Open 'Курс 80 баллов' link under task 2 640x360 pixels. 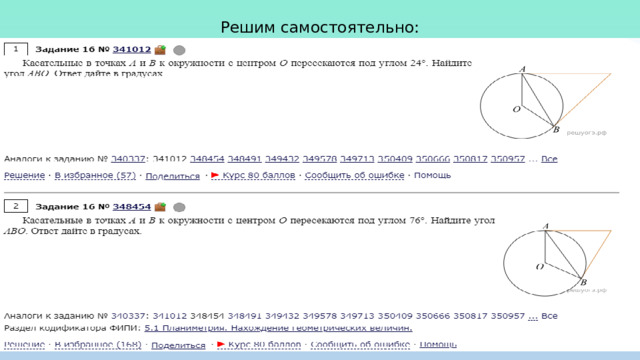click(x=264, y=344)
